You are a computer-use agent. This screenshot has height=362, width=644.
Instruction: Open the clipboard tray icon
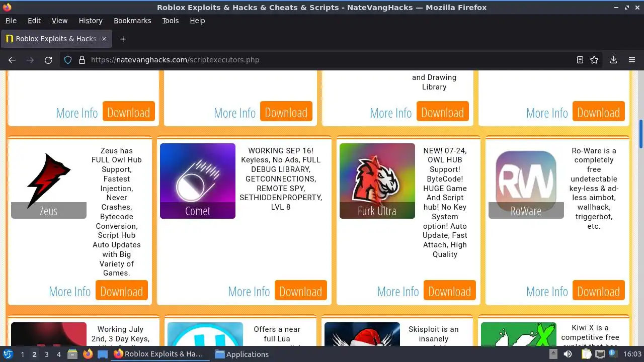tap(587, 354)
